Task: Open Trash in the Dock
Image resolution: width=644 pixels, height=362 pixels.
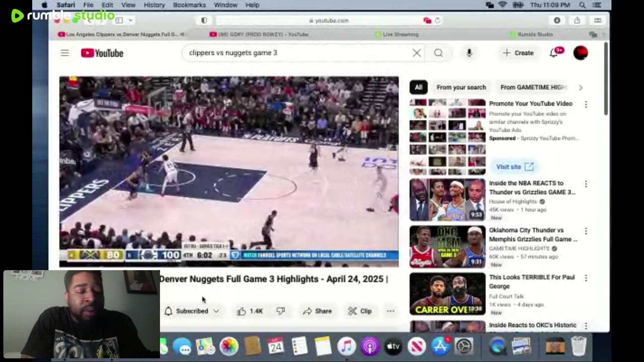Action: pyautogui.click(x=579, y=346)
